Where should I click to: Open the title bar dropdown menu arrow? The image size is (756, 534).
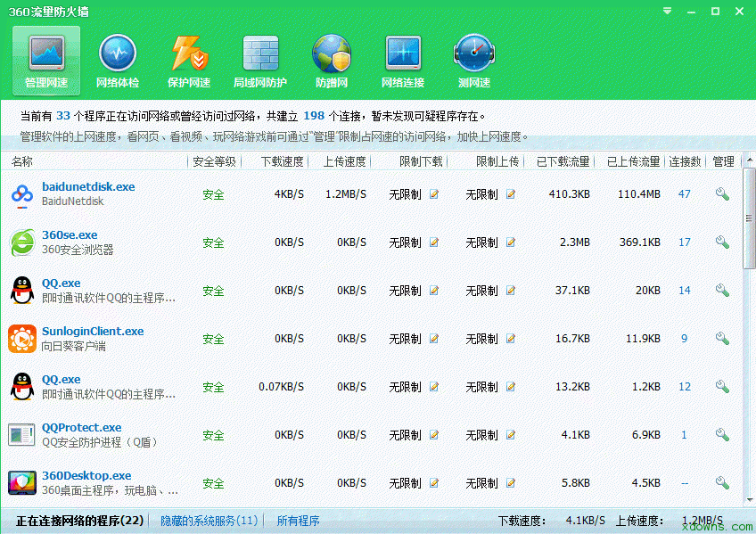click(667, 11)
